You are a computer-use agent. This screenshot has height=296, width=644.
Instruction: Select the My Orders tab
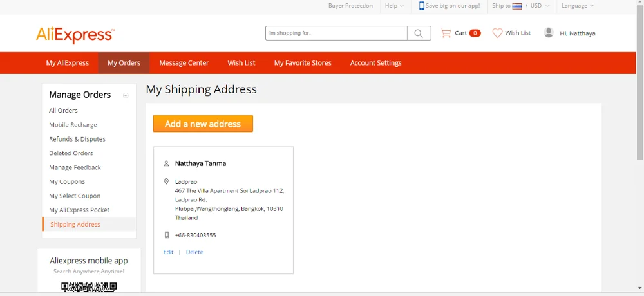[x=124, y=63]
